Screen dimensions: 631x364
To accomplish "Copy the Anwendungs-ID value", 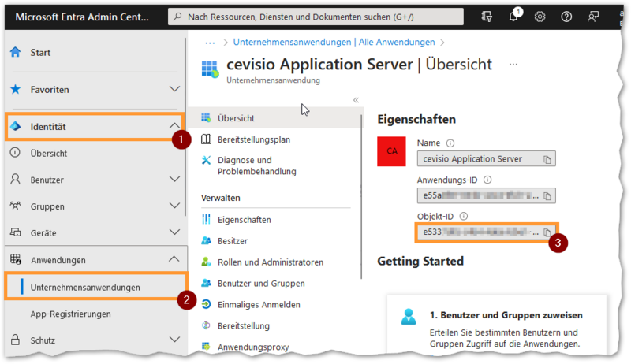I will tap(547, 196).
